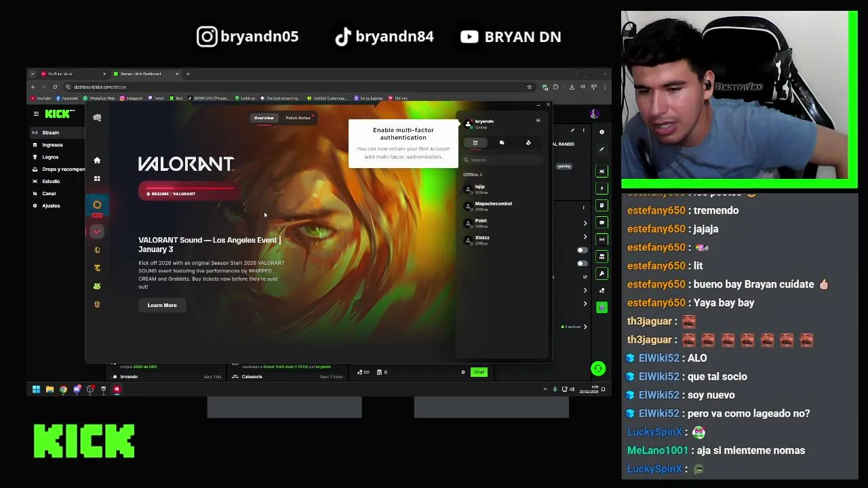
Task: Click the Resume VALORANT button
Action: [x=189, y=192]
